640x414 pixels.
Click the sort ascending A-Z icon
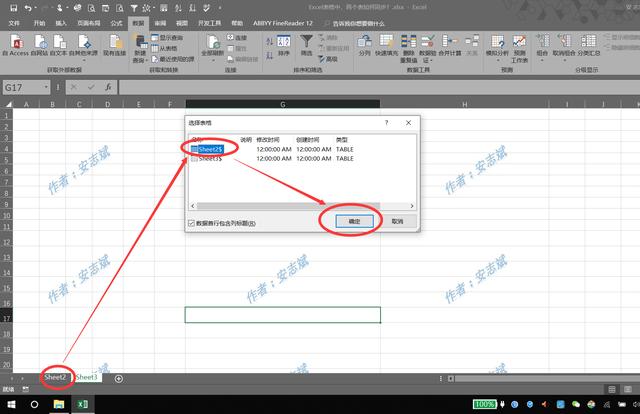(269, 41)
